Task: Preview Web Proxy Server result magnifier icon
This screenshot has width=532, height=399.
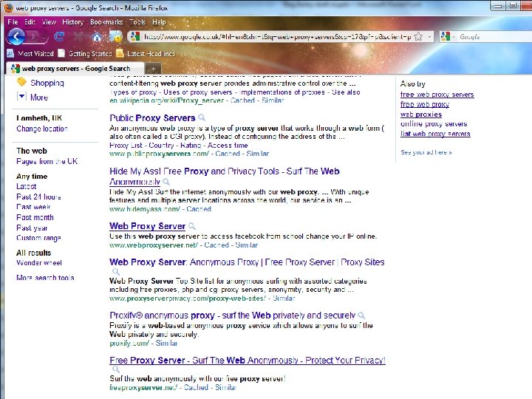Action: (x=191, y=226)
